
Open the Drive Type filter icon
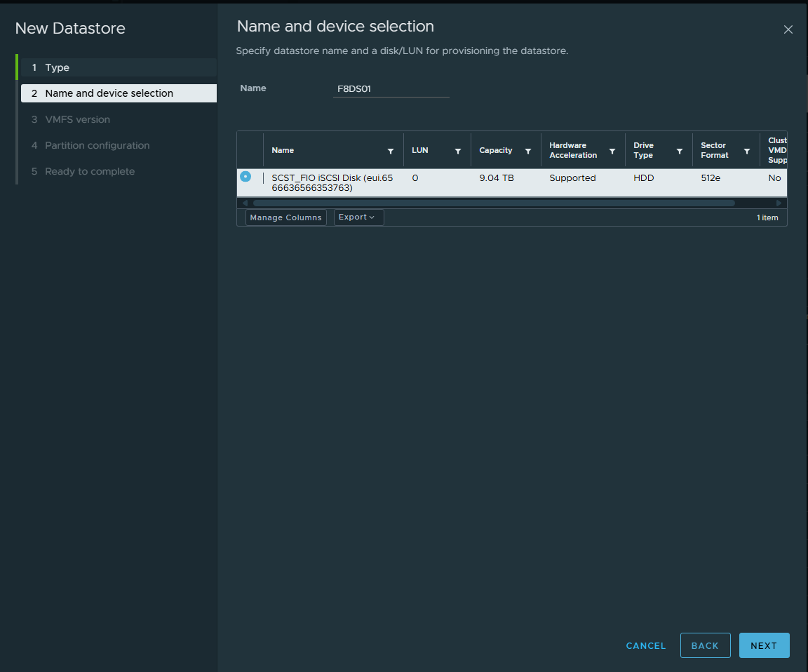click(x=680, y=151)
